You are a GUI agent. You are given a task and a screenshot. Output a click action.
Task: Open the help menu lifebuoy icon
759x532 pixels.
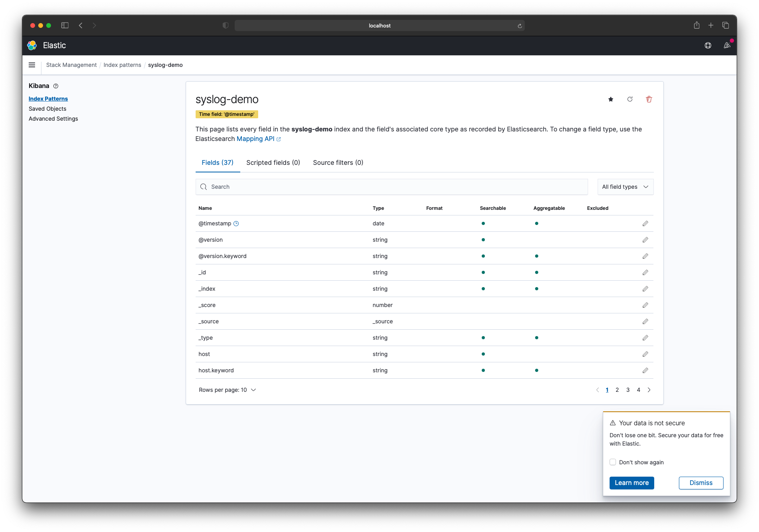pos(708,45)
